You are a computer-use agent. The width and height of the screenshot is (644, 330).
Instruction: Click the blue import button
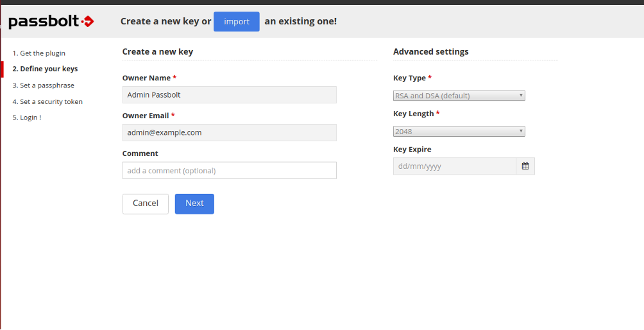pyautogui.click(x=237, y=21)
